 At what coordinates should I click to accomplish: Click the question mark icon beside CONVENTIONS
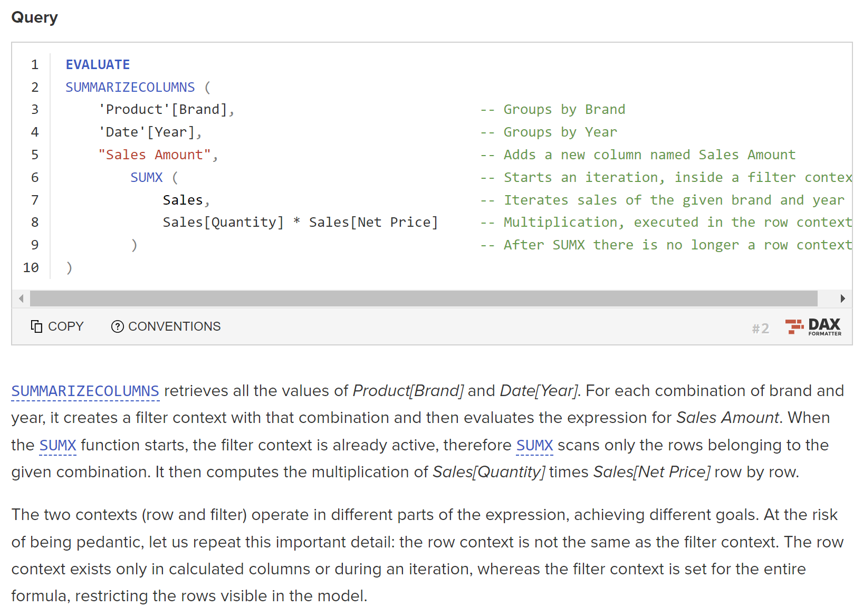click(x=117, y=326)
